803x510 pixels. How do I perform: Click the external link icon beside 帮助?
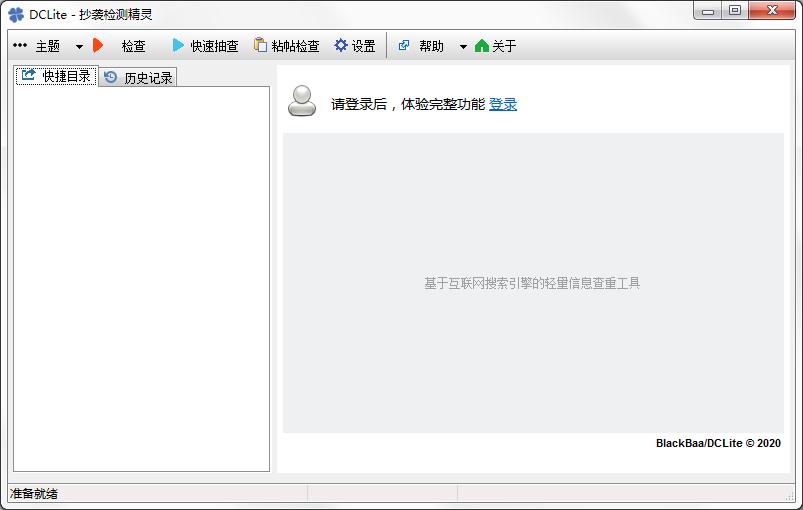coord(404,45)
